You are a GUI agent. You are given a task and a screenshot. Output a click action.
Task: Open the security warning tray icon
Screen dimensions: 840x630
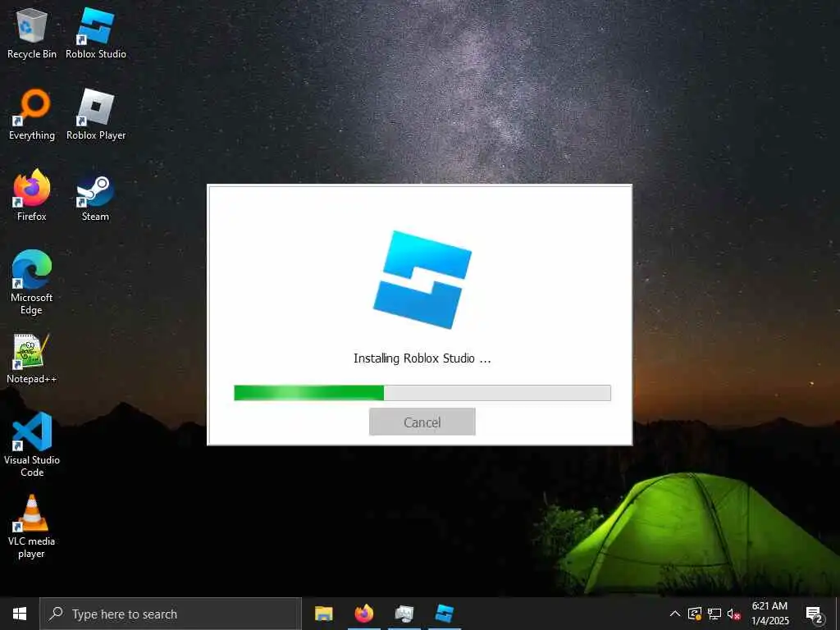(694, 614)
